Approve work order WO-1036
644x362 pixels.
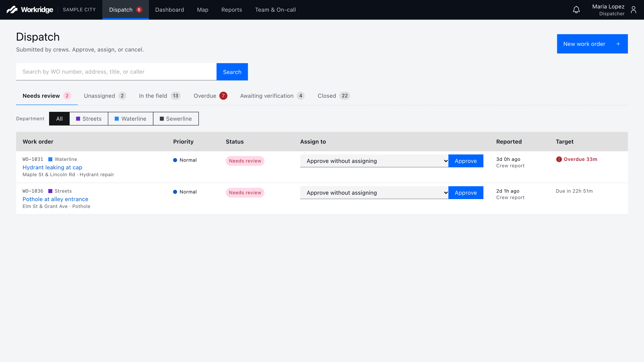point(466,193)
